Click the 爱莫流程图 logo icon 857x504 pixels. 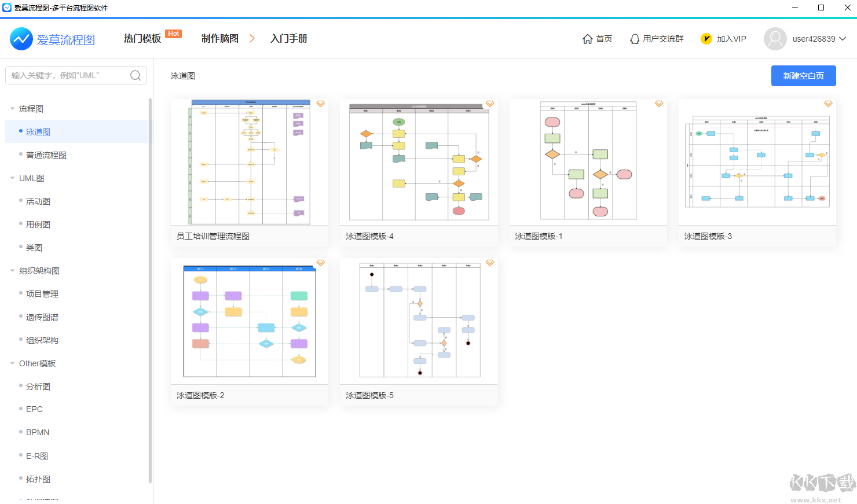coord(21,39)
